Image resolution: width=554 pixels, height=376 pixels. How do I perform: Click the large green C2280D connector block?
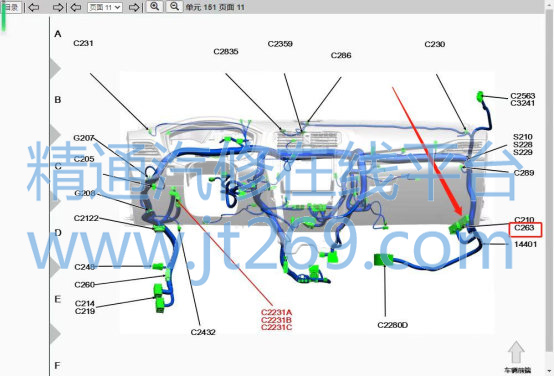(x=383, y=260)
